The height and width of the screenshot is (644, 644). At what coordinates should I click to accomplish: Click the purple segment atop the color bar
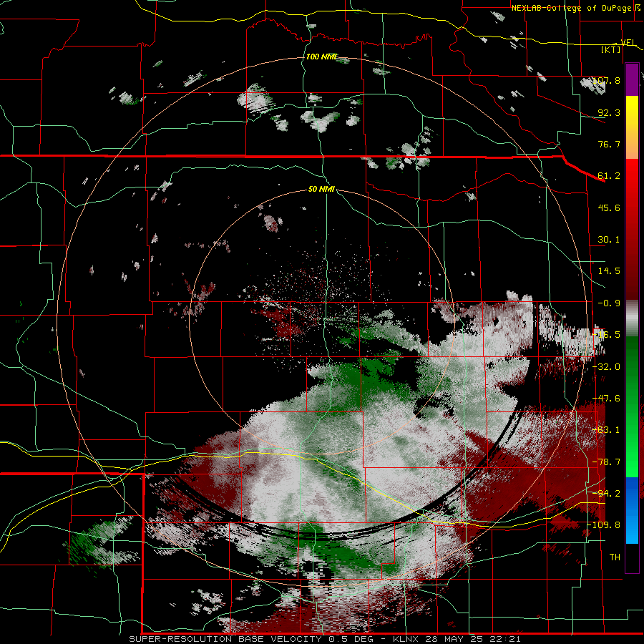[632, 79]
